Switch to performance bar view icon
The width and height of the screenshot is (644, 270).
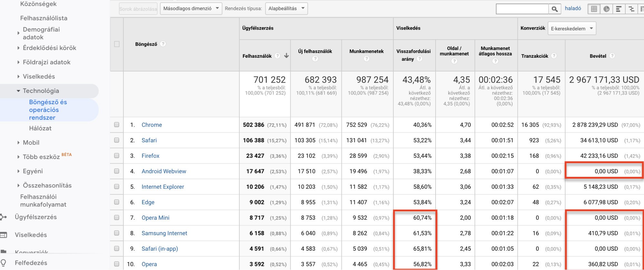(619, 9)
